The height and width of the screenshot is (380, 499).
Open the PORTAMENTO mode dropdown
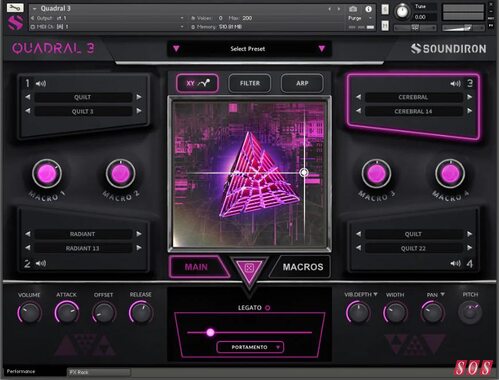click(x=250, y=347)
